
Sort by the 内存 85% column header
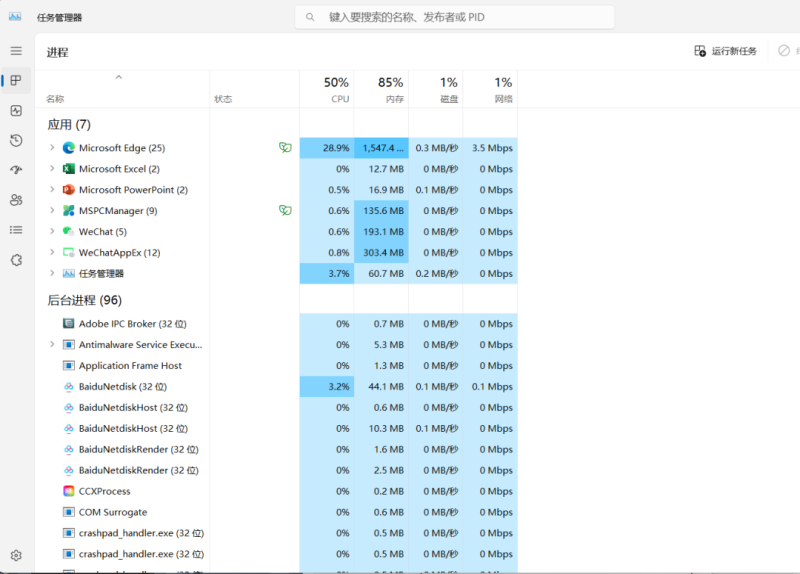(x=381, y=90)
